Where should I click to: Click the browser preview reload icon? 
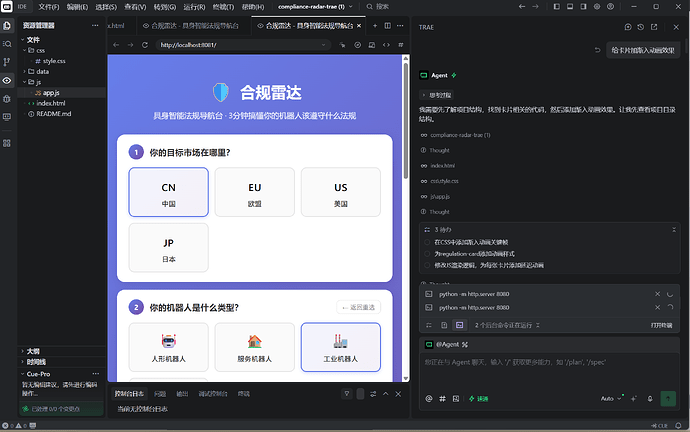[x=145, y=45]
